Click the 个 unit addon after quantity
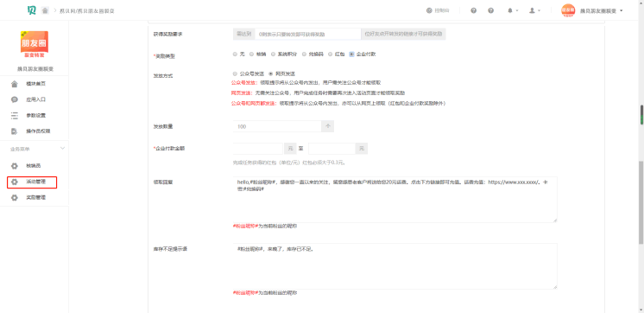 pyautogui.click(x=328, y=126)
